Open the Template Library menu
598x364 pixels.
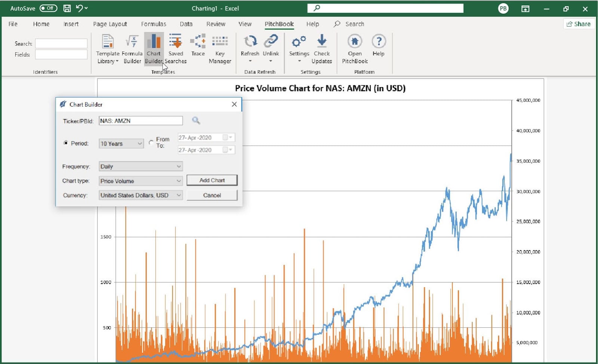pyautogui.click(x=108, y=49)
